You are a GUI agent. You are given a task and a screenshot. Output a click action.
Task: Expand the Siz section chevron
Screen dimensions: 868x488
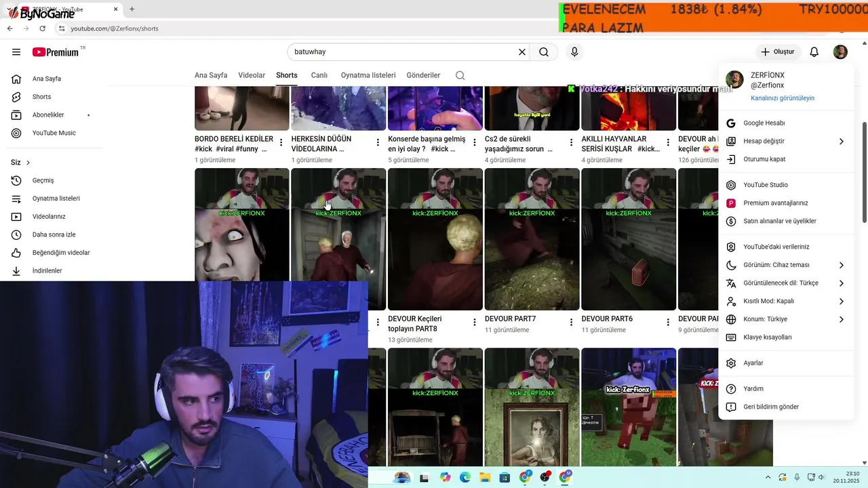(x=28, y=163)
